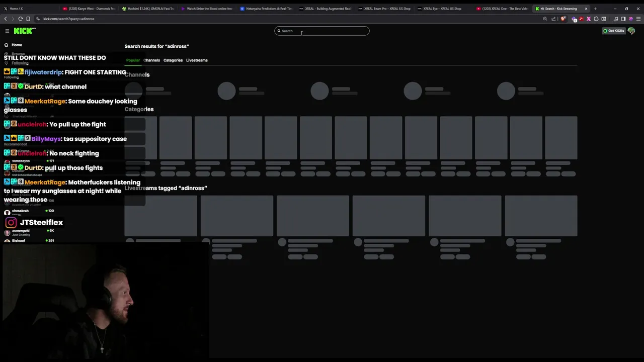Open Bigloaaf channel in the sidebar
The width and height of the screenshot is (644, 362).
(30, 240)
